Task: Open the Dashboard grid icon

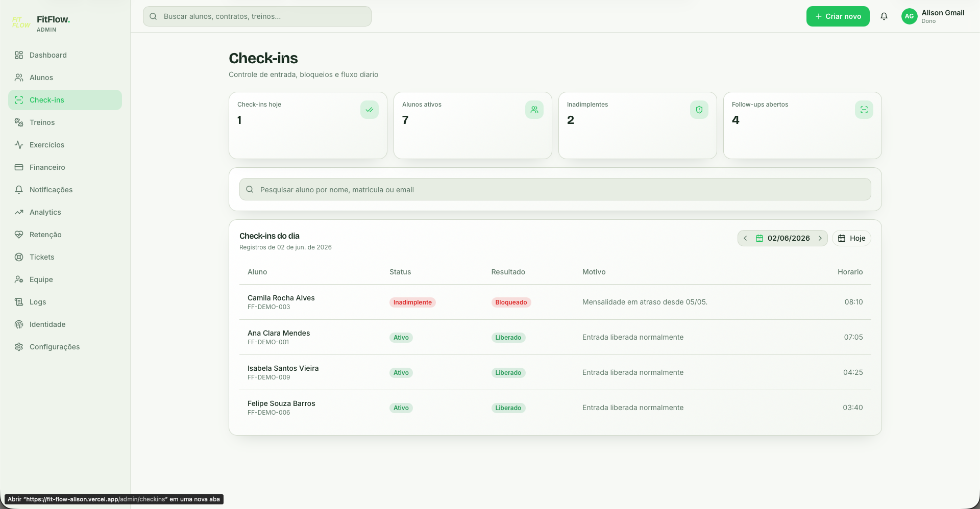Action: (19, 55)
